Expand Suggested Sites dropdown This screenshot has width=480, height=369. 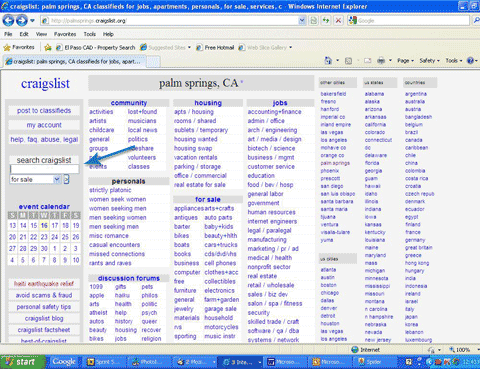pos(189,47)
